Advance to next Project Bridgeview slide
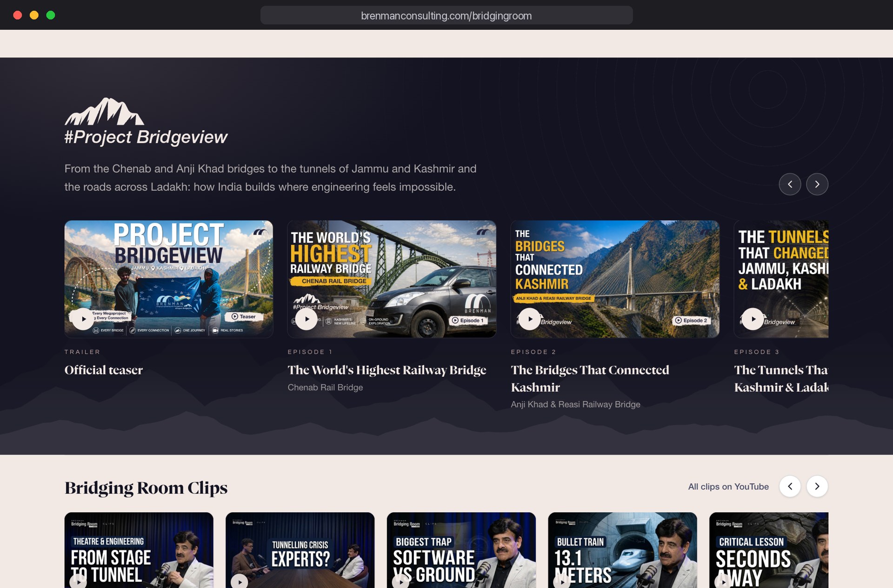The height and width of the screenshot is (588, 893). pos(817,184)
